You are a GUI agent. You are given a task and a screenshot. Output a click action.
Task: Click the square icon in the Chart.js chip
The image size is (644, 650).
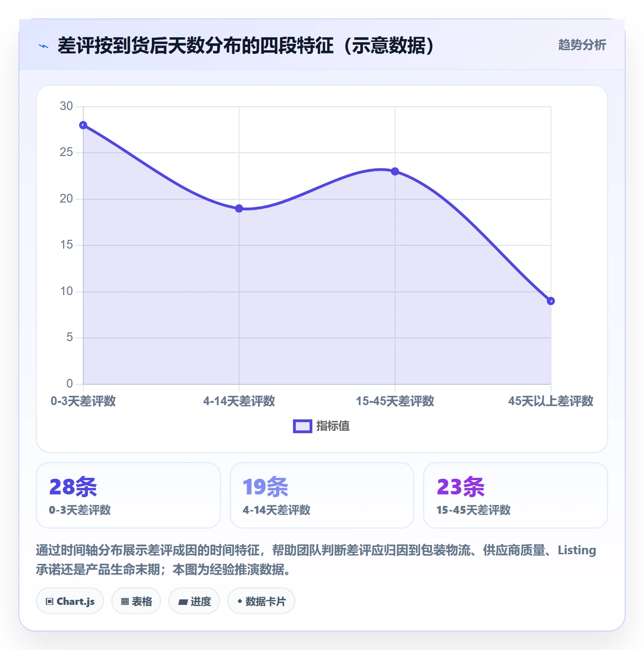click(50, 601)
